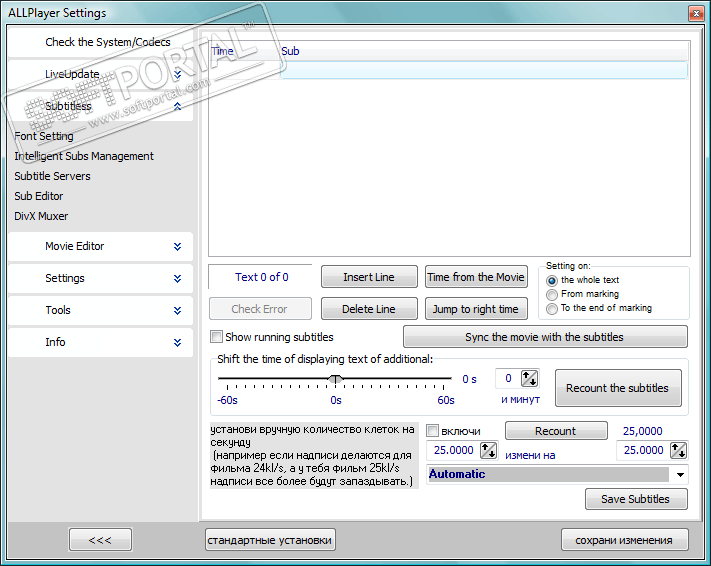Select the empty highlighted subtitle row
Image resolution: width=711 pixels, height=566 pixels.
click(483, 70)
